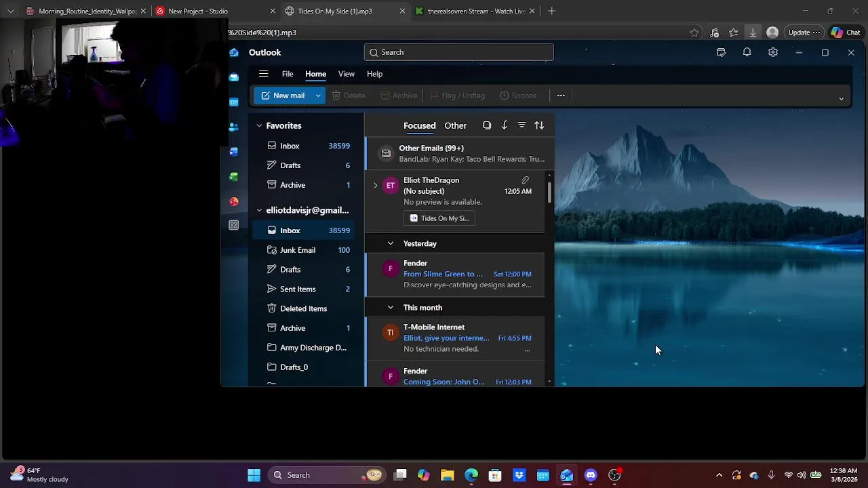
Task: Open browser downloads icon
Action: click(753, 33)
